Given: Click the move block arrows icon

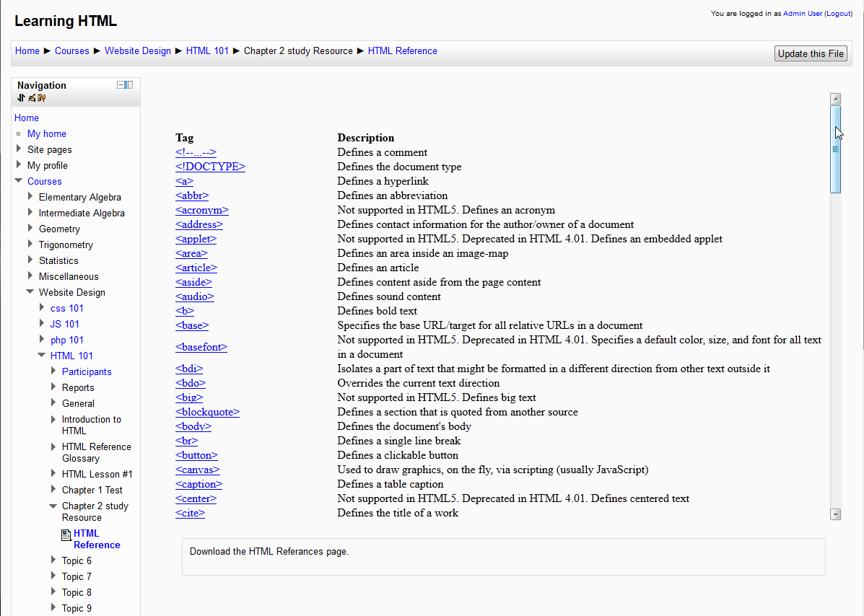Looking at the screenshot, I should [x=21, y=98].
